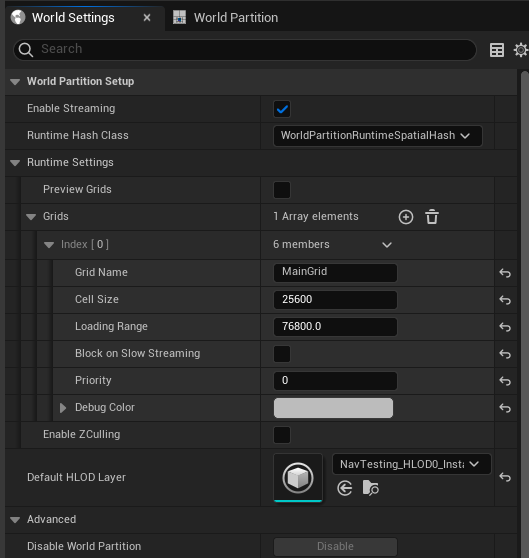Viewport: 529px width, 558px height.
Task: Reset Priority to its default value
Action: click(x=505, y=381)
